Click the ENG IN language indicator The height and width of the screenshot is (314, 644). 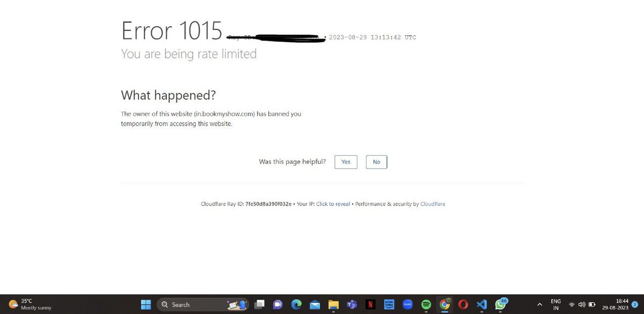[556, 304]
